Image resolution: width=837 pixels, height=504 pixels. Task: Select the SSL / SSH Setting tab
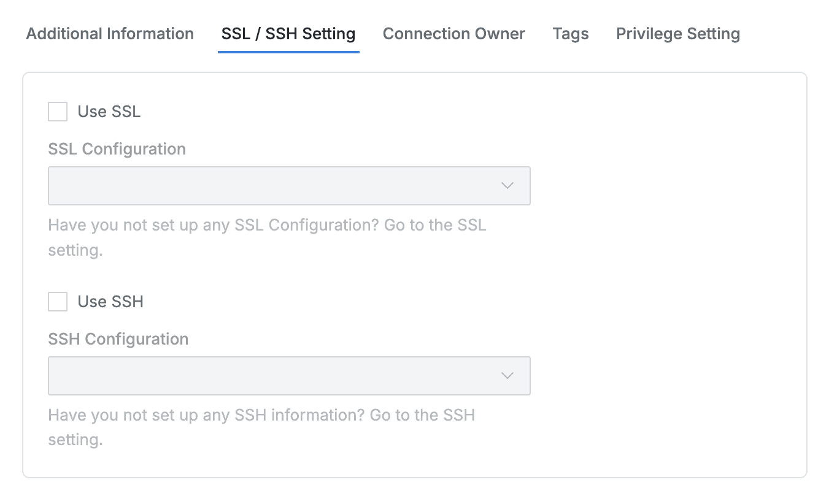tap(288, 34)
